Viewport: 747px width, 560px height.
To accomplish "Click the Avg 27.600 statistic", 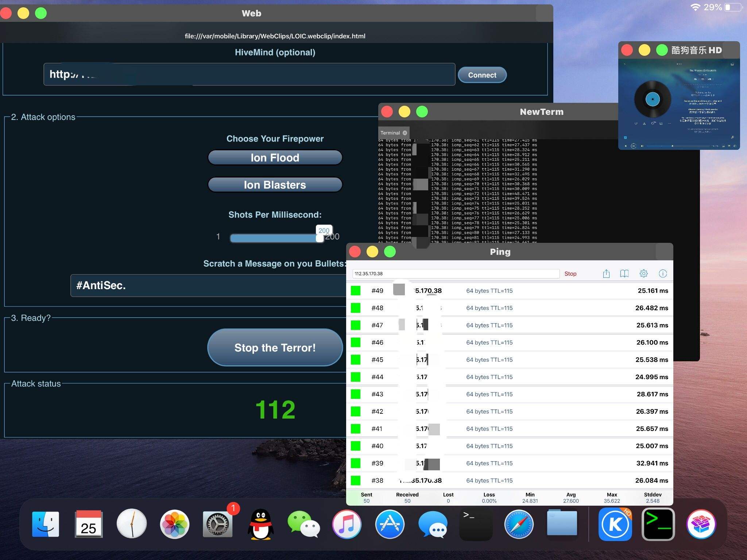I will (571, 498).
